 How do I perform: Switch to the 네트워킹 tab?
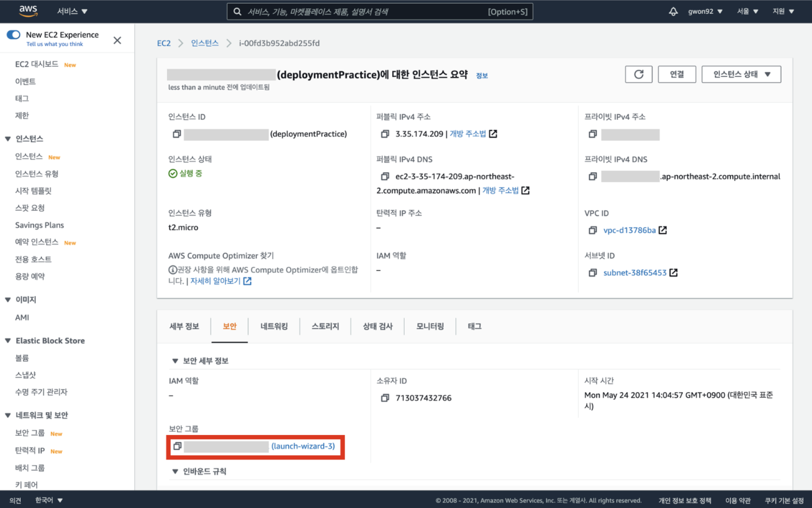[274, 326]
